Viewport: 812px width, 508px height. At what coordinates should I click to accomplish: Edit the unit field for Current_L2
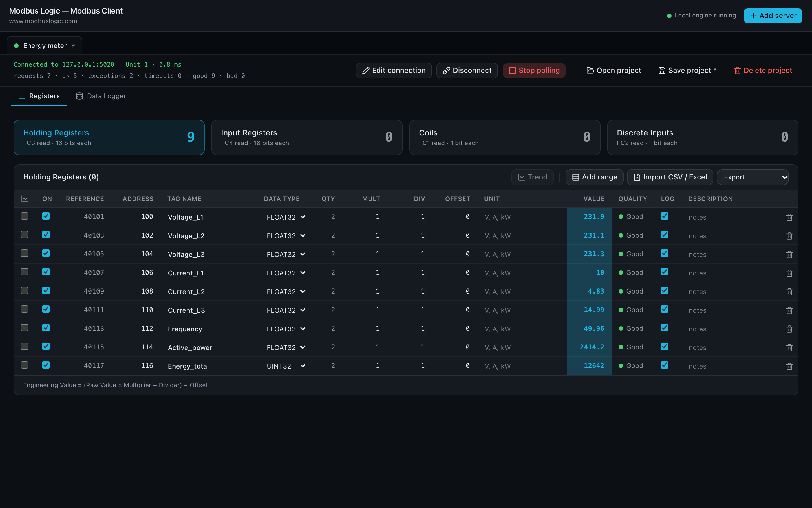[x=522, y=292]
